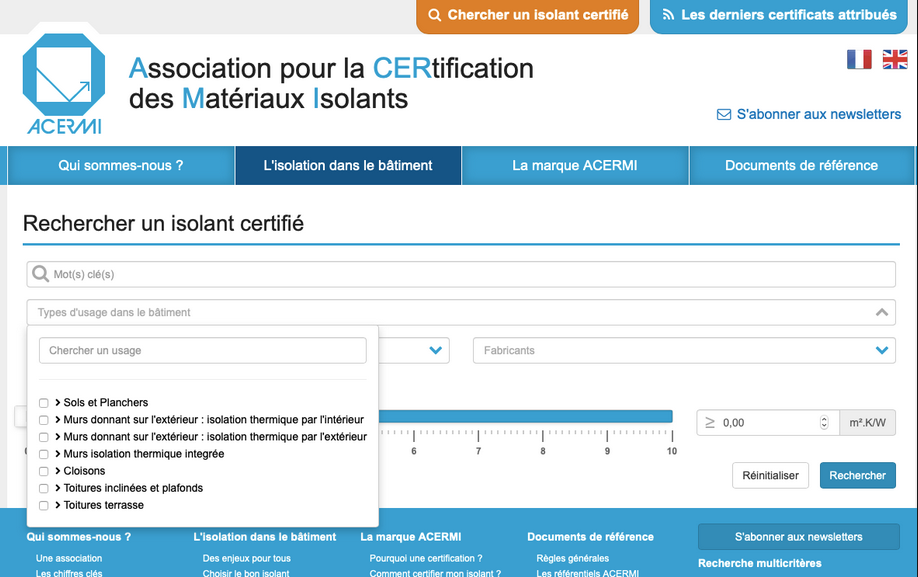Expand Murs isolation thermique par l'extérieur
The image size is (918, 577).
[58, 437]
